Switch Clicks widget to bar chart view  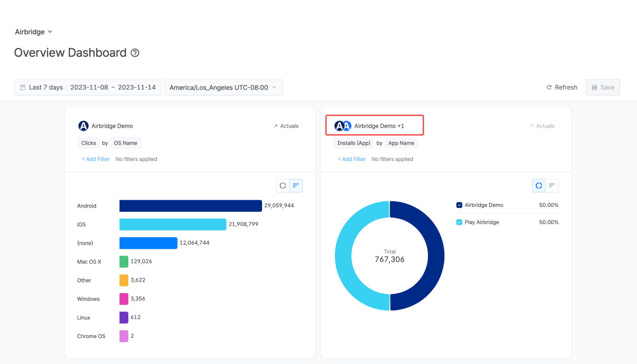click(x=296, y=186)
